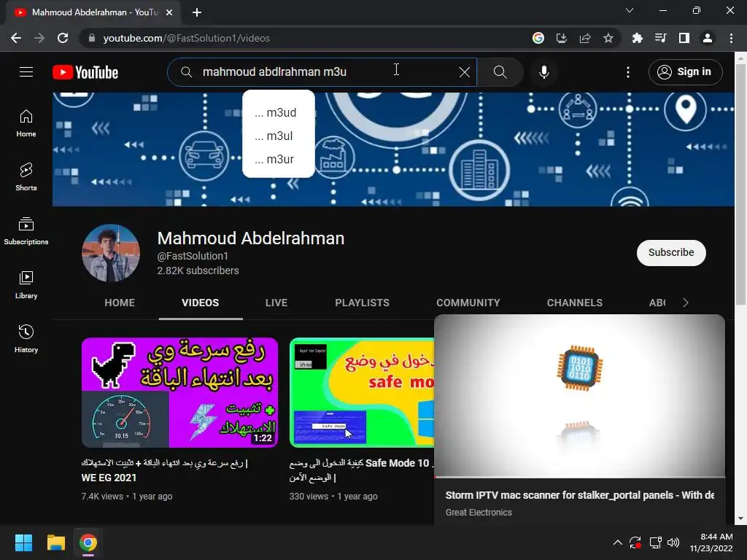The image size is (747, 560).
Task: Click the channel avatar picture
Action: click(111, 253)
